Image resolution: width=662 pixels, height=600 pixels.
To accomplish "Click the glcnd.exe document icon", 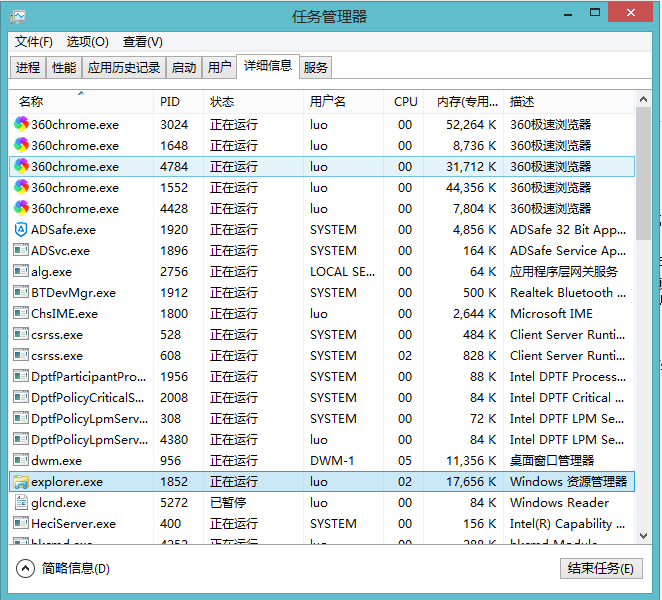I will click(21, 502).
